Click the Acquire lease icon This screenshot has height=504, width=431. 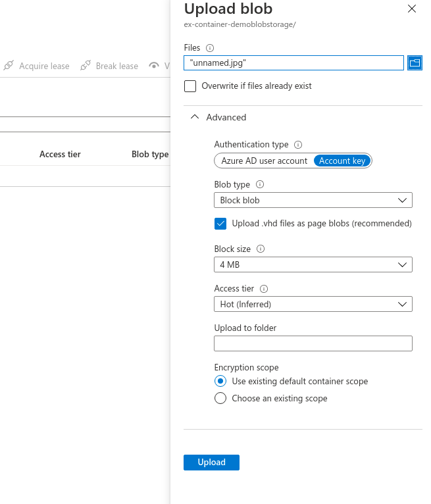9,66
